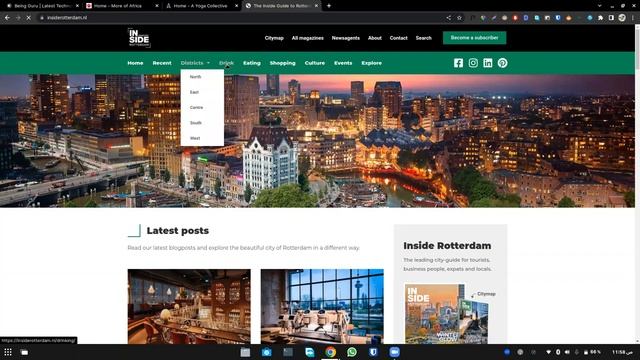Image resolution: width=640 pixels, height=360 pixels.
Task: Open the app launcher grid in taskbar
Action: click(8, 352)
